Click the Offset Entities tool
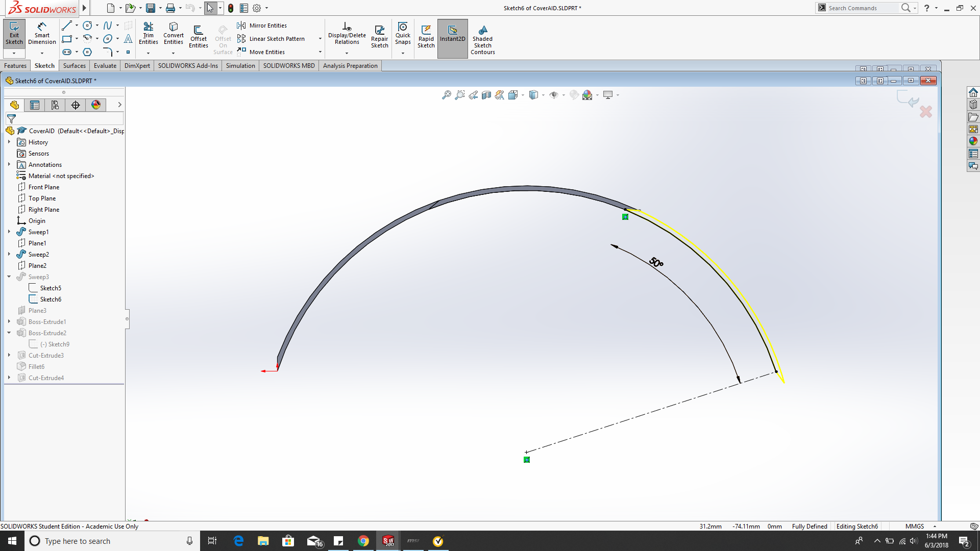The image size is (980, 551). pos(199,37)
